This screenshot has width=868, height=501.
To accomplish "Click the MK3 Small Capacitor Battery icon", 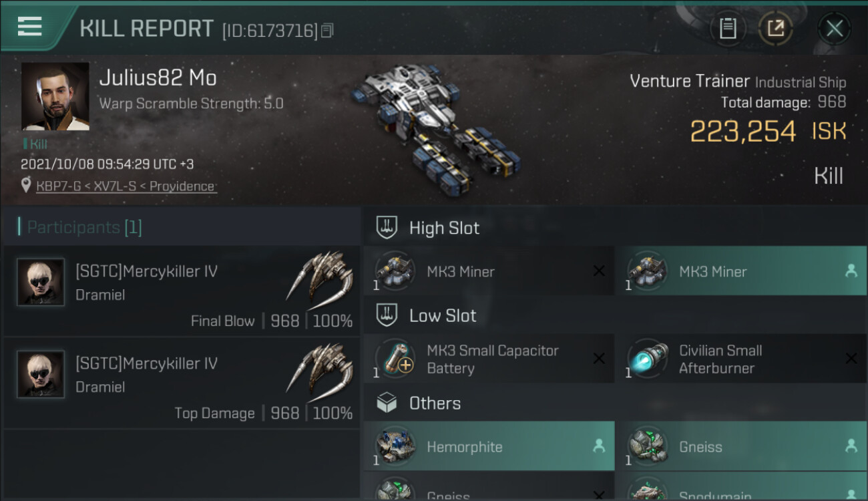I will click(395, 359).
